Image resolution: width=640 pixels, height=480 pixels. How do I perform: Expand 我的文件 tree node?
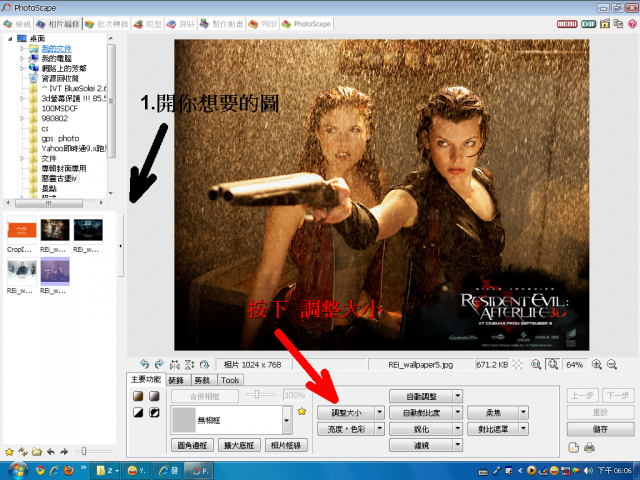pos(22,49)
